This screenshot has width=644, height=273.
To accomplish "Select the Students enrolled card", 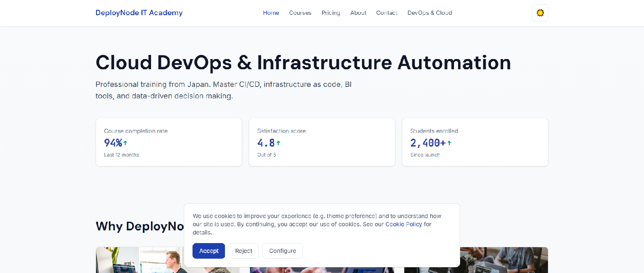I will (x=475, y=142).
